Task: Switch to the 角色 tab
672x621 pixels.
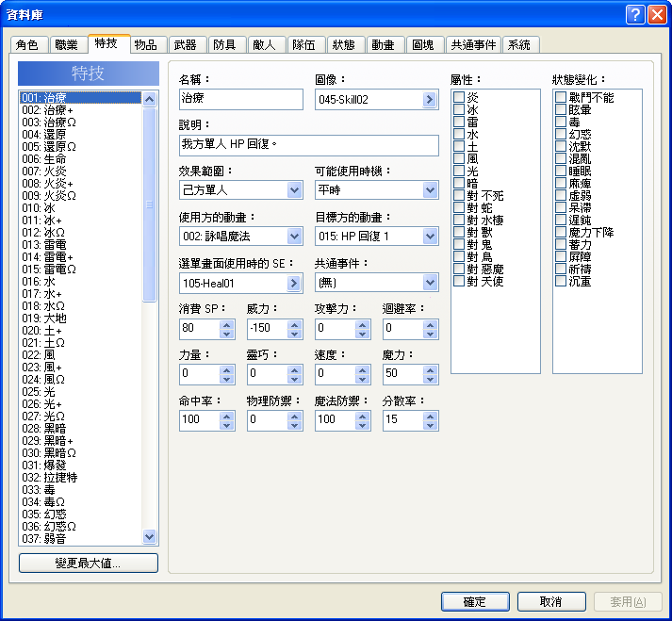Action: point(27,45)
